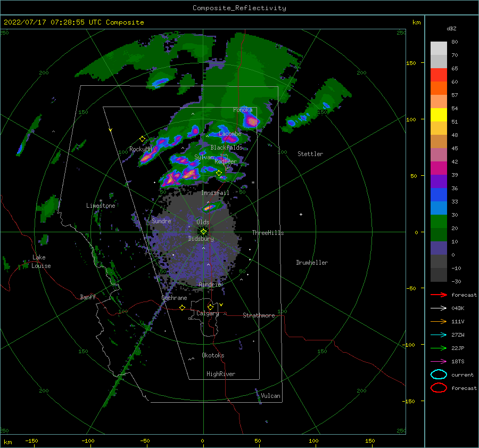
Task: Click the yellow diamond marker above Calgary
Action: coord(210,307)
